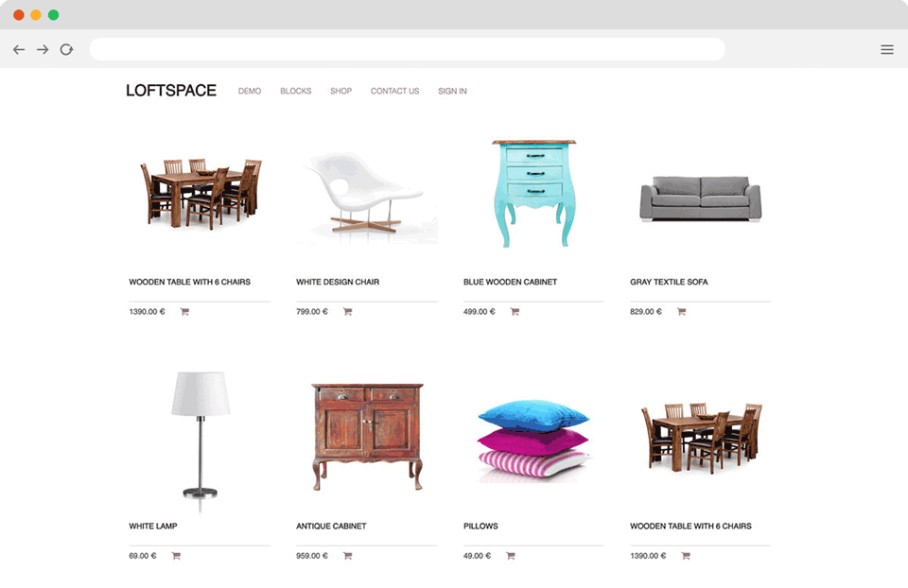This screenshot has height=588, width=908.
Task: Click the SIGN IN link
Action: [x=452, y=91]
